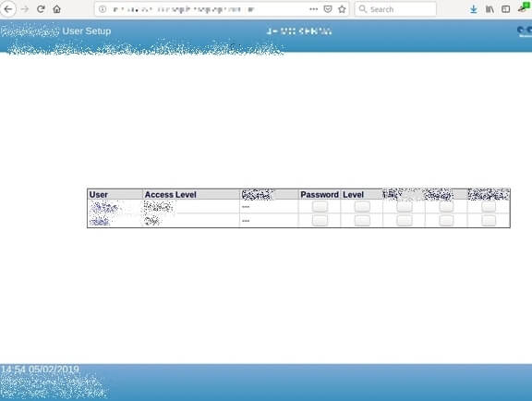Click the first user name link
Image resolution: width=532 pixels, height=401 pixels.
click(104, 207)
